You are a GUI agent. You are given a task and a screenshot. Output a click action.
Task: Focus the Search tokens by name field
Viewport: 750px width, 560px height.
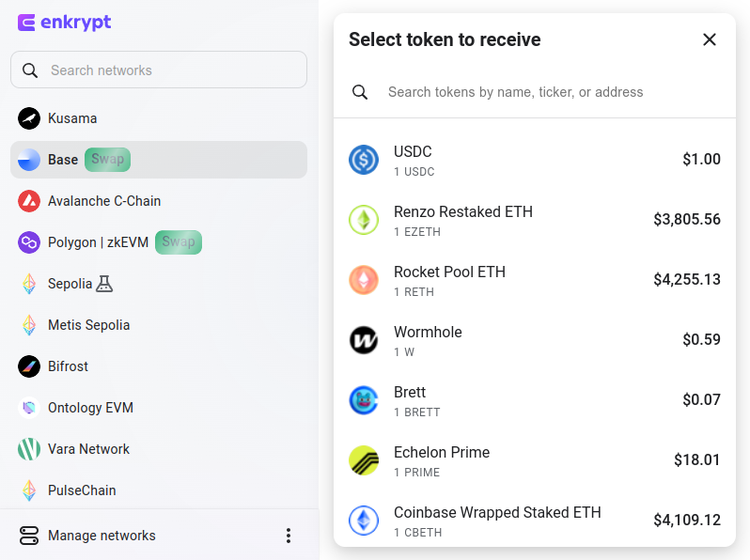[535, 92]
